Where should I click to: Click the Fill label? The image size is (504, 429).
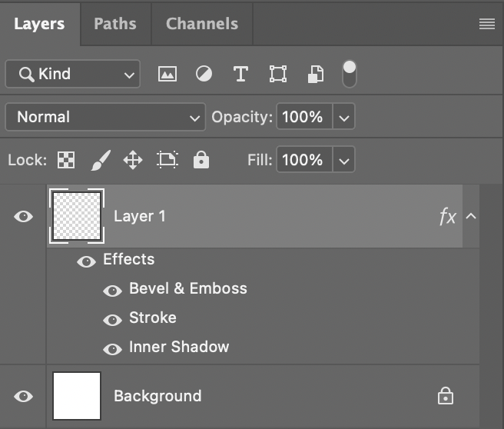pyautogui.click(x=260, y=160)
